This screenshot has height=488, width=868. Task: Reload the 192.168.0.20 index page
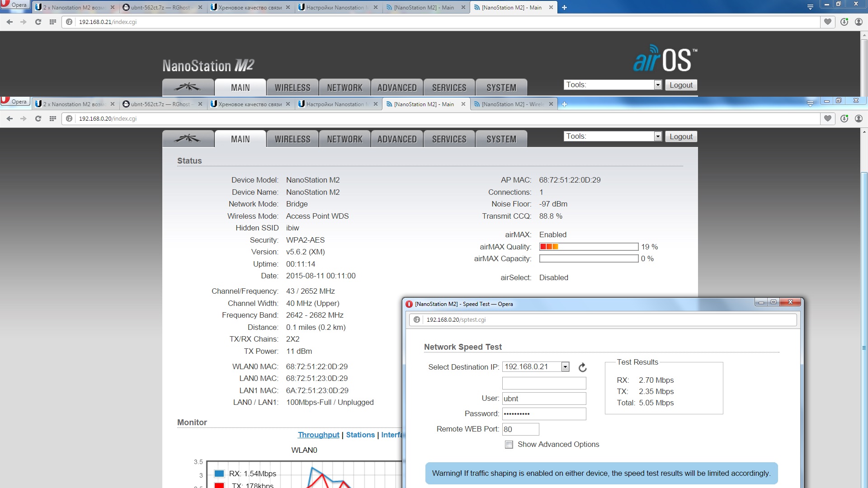point(38,118)
